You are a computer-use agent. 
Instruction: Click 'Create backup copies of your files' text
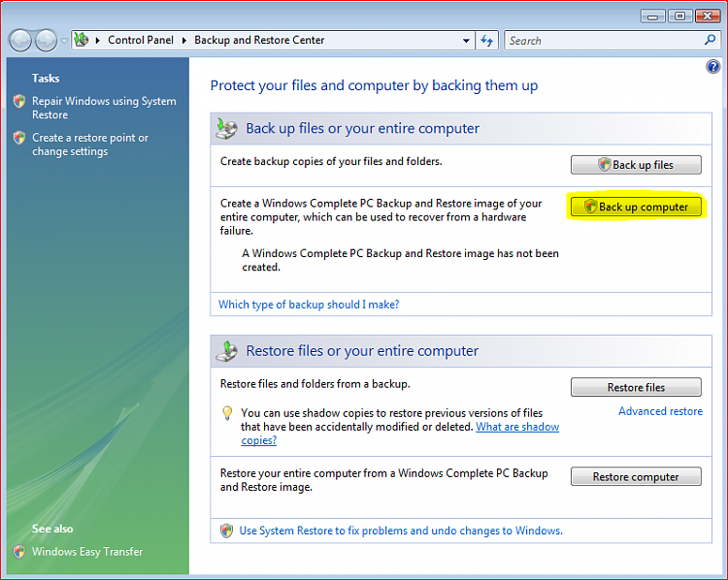(x=331, y=161)
